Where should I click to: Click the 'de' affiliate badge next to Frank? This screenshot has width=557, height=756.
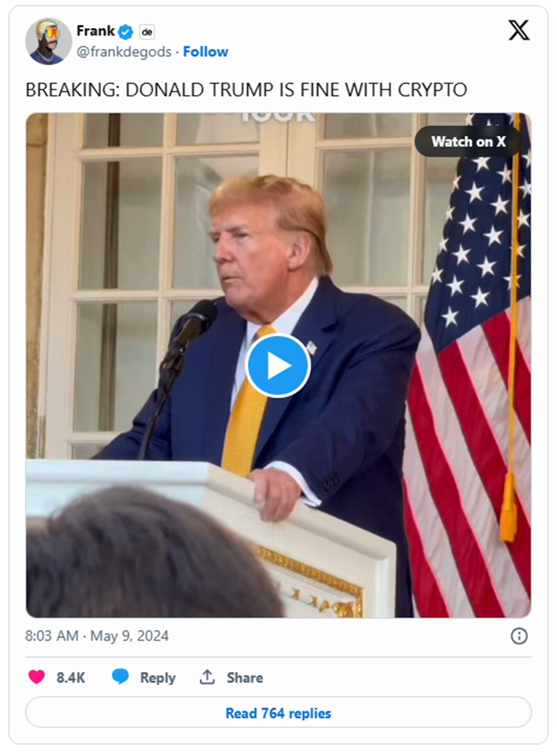[147, 32]
